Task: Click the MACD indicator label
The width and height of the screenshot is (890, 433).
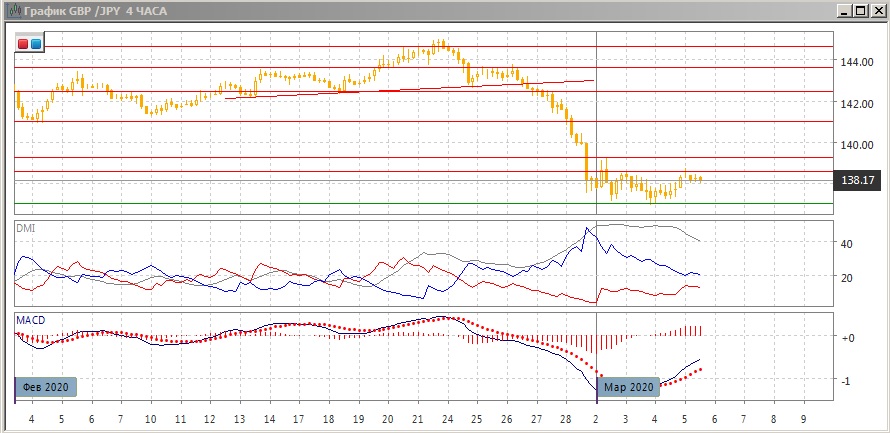Action: point(29,320)
